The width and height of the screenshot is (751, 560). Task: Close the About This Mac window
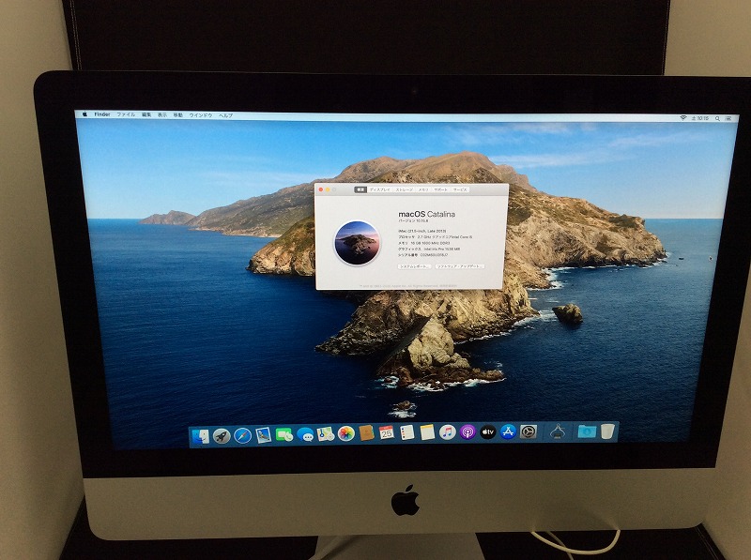click(x=321, y=189)
